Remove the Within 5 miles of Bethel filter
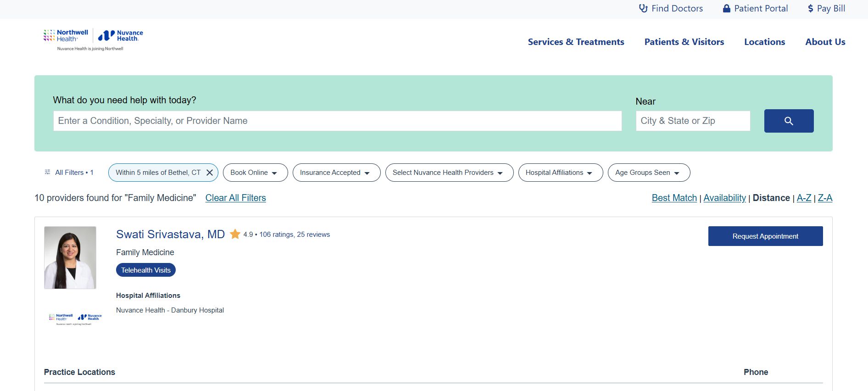868x391 pixels. [210, 173]
